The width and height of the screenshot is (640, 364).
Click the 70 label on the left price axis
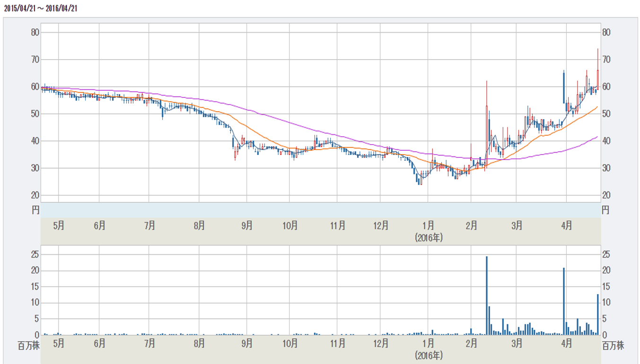point(35,60)
